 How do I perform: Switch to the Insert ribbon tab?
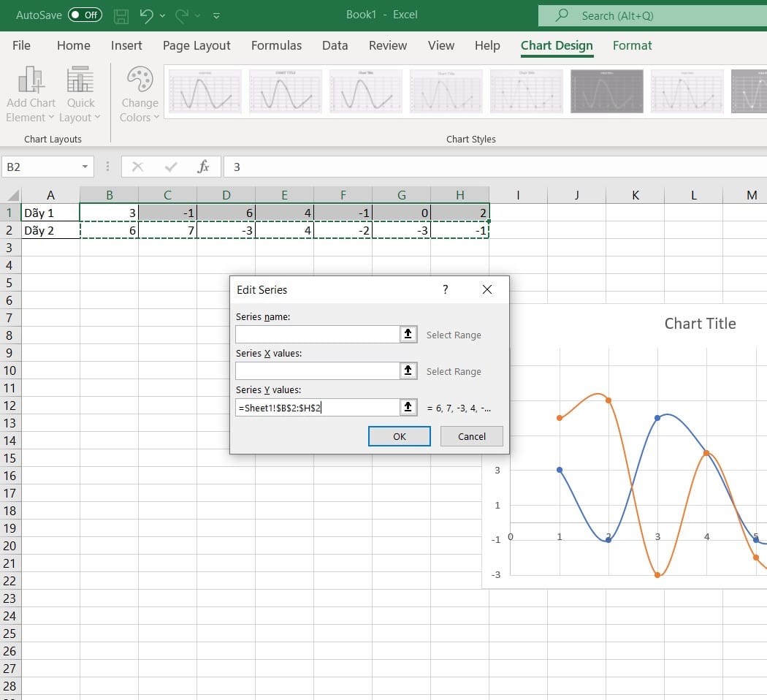point(126,45)
